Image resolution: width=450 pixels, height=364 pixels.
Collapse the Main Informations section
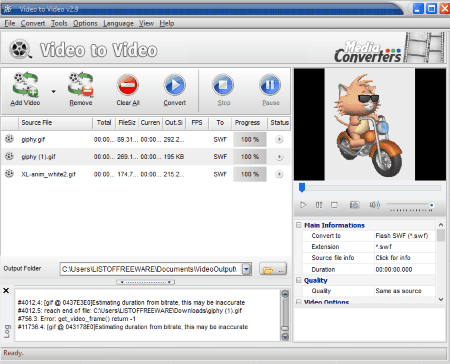click(x=299, y=225)
